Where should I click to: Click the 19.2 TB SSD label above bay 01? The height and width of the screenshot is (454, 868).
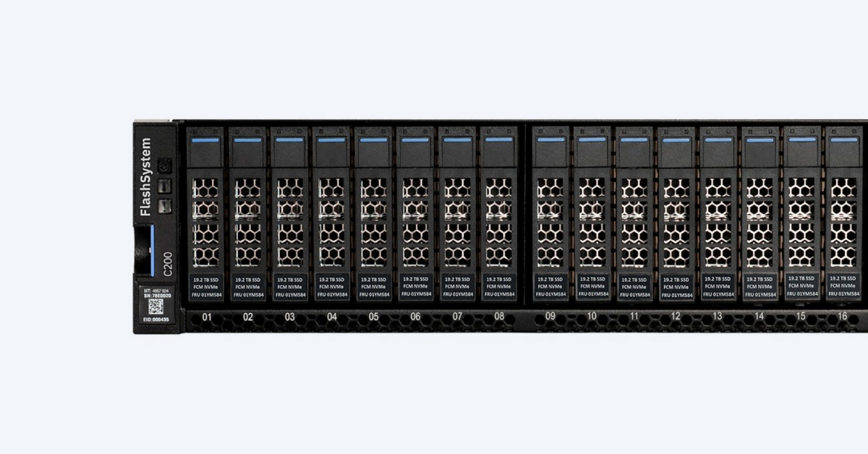coord(207,279)
